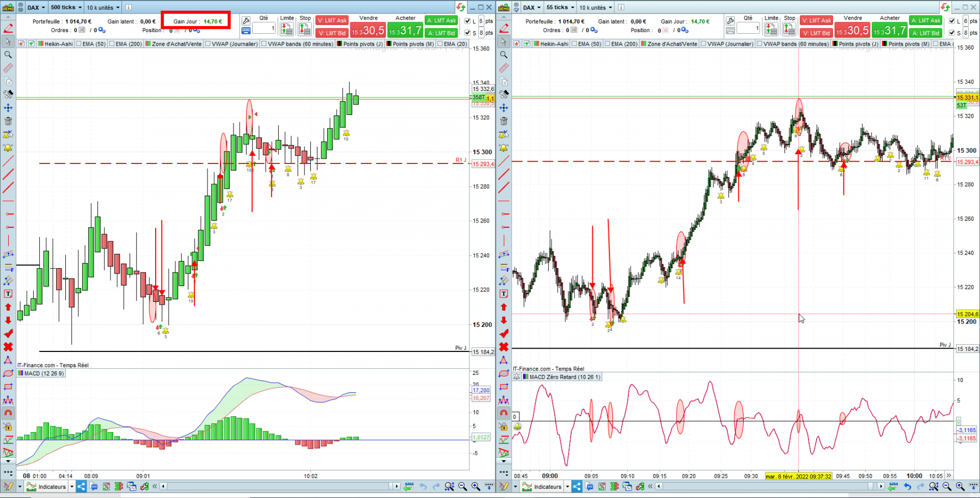Select the magnifier zoom tool in left window

8,54
